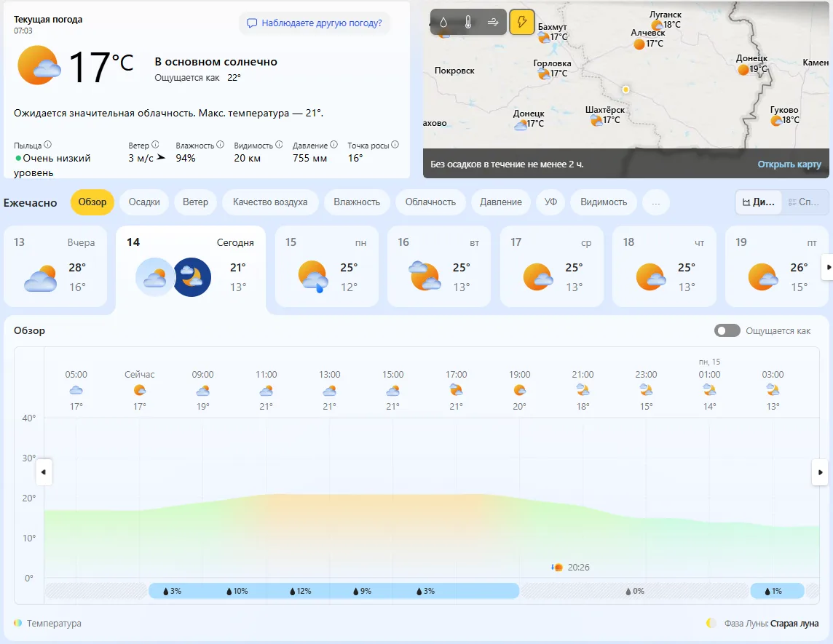Click the 13:00 hour column in chart

click(x=329, y=390)
